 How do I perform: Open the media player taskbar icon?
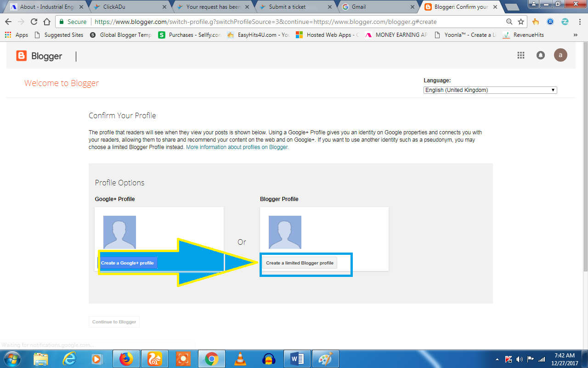pyautogui.click(x=97, y=359)
